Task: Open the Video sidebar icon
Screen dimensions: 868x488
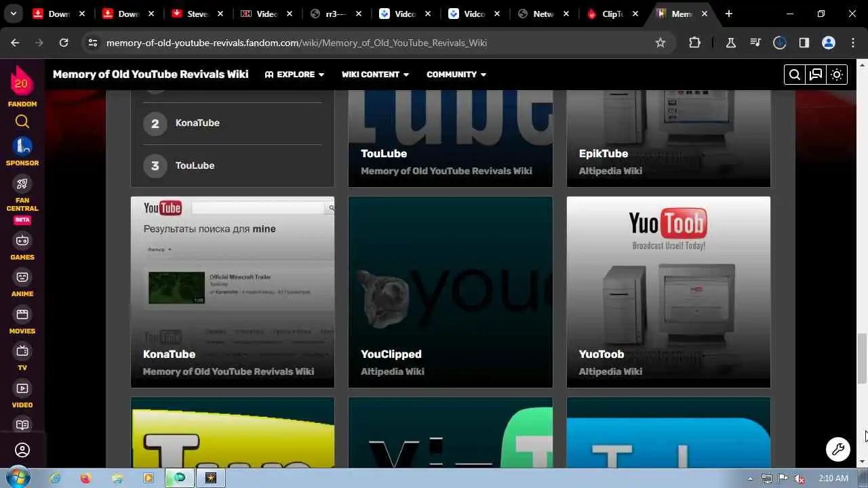Action: point(22,388)
